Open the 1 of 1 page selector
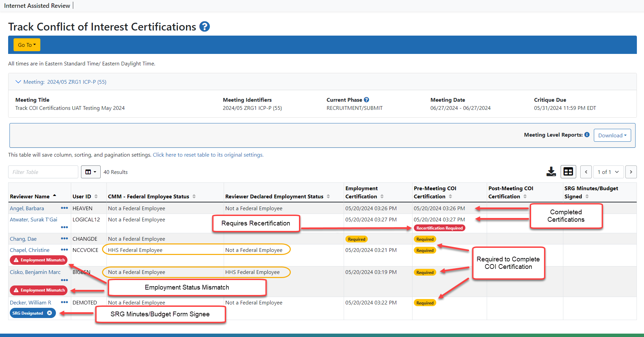The height and width of the screenshot is (337, 644). [608, 172]
